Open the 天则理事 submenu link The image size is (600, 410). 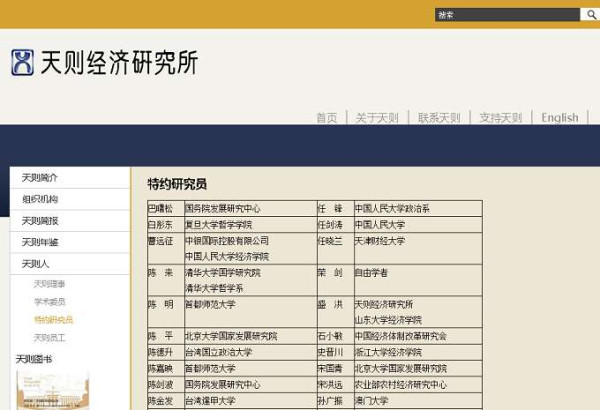(x=49, y=284)
